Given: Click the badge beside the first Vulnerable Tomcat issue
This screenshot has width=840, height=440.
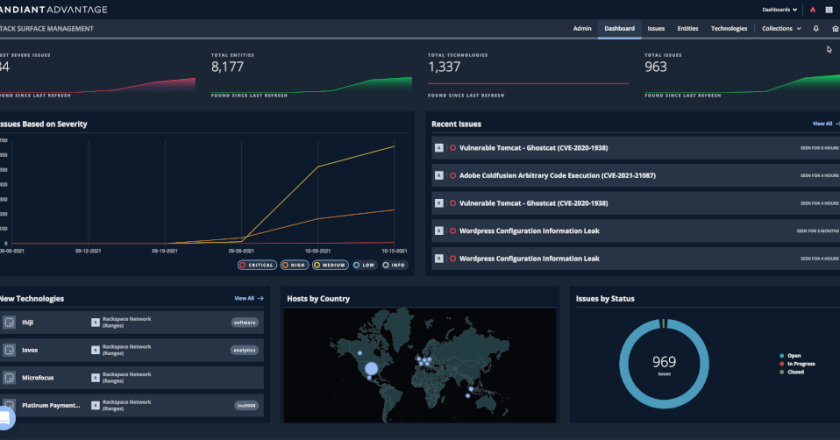Looking at the screenshot, I should pyautogui.click(x=439, y=148).
